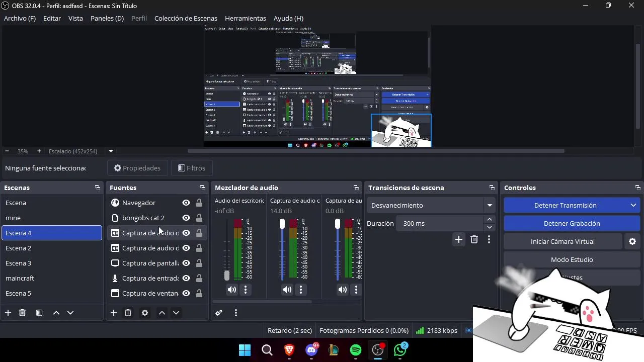Image resolution: width=644 pixels, height=362 pixels.
Task: Remove transition with trash icon
Action: click(x=474, y=239)
